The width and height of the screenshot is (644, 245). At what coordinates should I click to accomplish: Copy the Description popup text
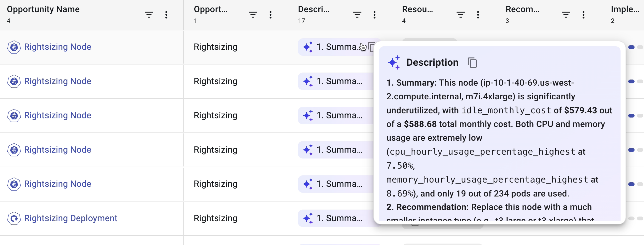pyautogui.click(x=472, y=62)
